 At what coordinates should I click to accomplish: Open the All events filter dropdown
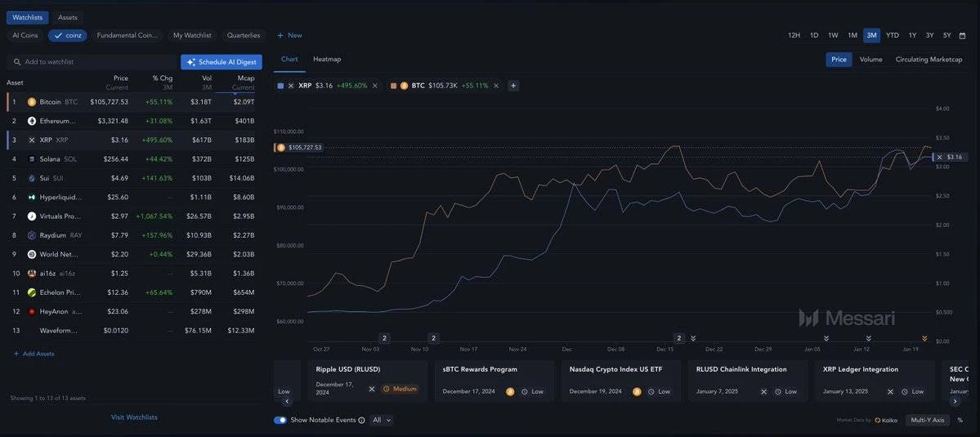click(382, 420)
